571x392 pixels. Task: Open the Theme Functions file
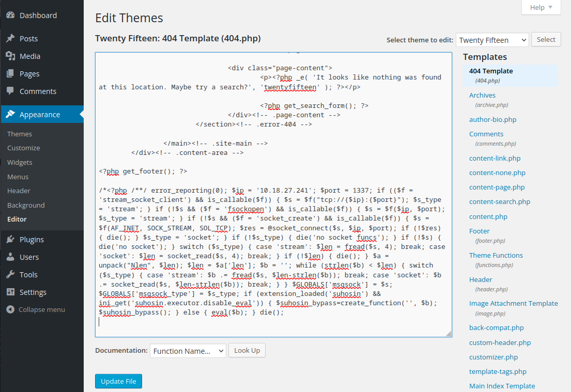(496, 256)
